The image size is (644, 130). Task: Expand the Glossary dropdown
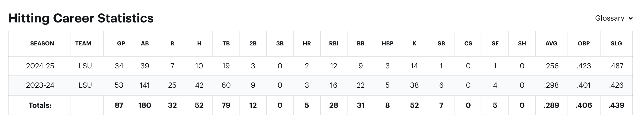pos(614,18)
